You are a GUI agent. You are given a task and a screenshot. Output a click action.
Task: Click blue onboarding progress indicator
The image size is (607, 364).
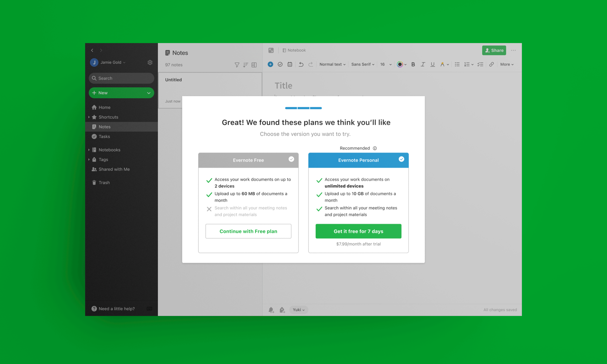[303, 108]
